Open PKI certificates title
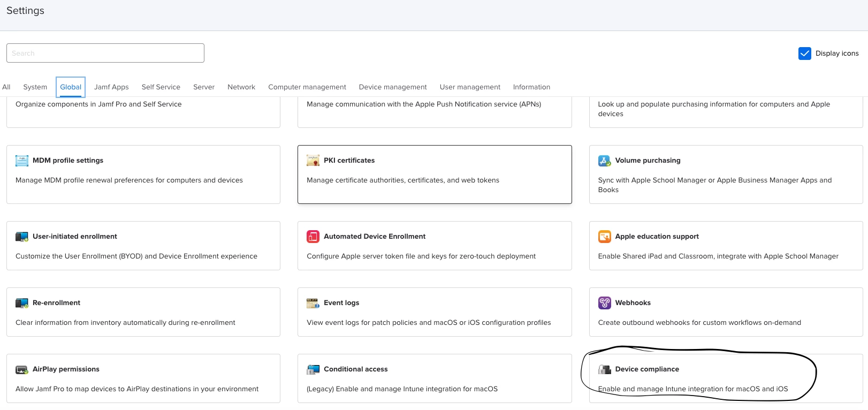 click(349, 161)
